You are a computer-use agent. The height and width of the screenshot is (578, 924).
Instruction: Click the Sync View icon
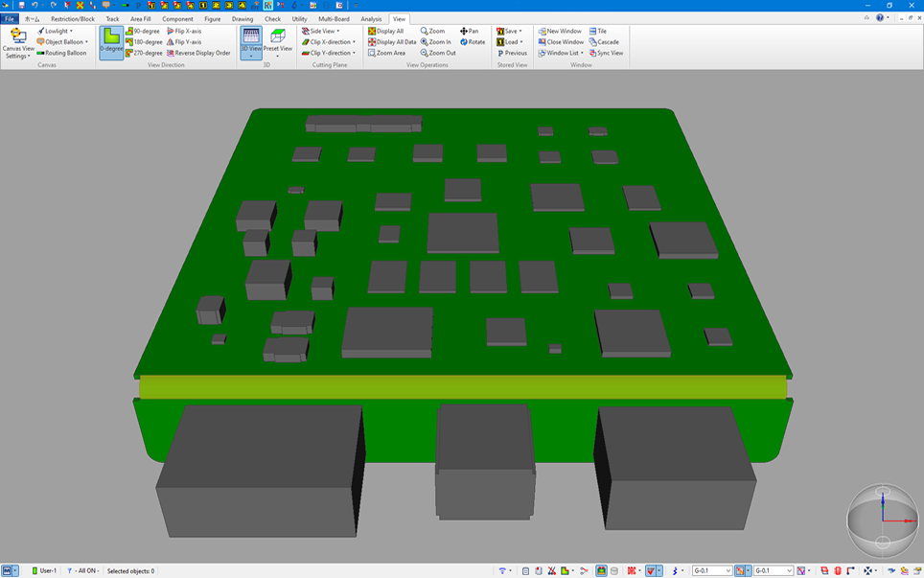(593, 54)
